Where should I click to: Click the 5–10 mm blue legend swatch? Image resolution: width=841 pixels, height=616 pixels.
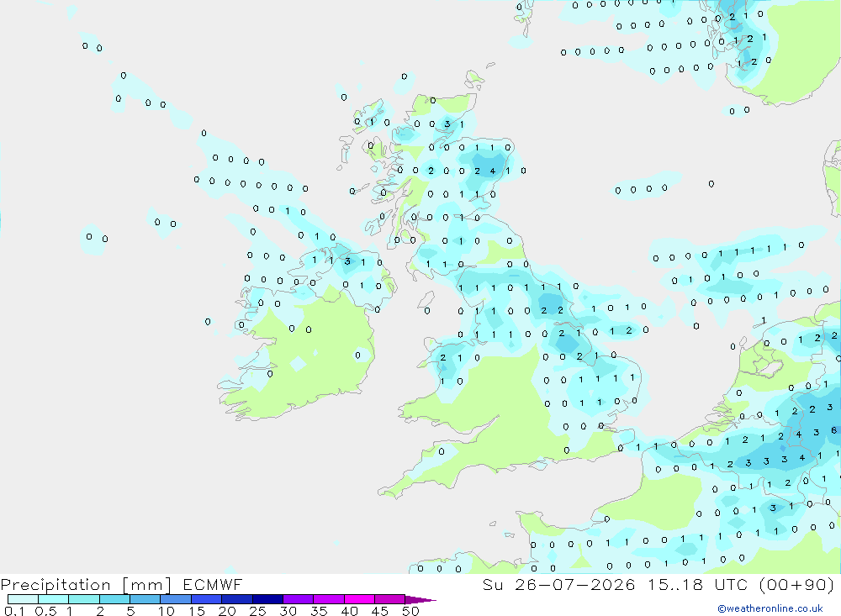[145, 599]
